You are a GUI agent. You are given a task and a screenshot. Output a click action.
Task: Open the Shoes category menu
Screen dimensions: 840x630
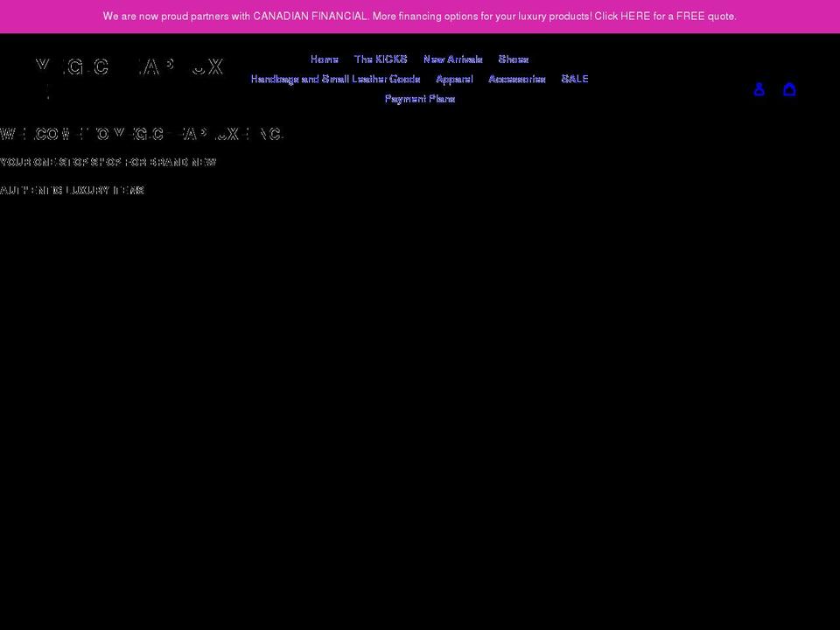pyautogui.click(x=513, y=59)
